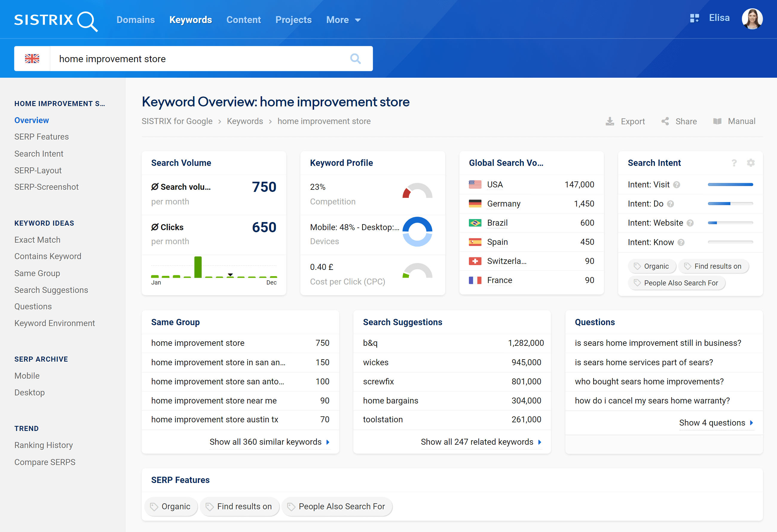Open SERP-Layout sidebar item
The image size is (777, 532).
pos(38,171)
